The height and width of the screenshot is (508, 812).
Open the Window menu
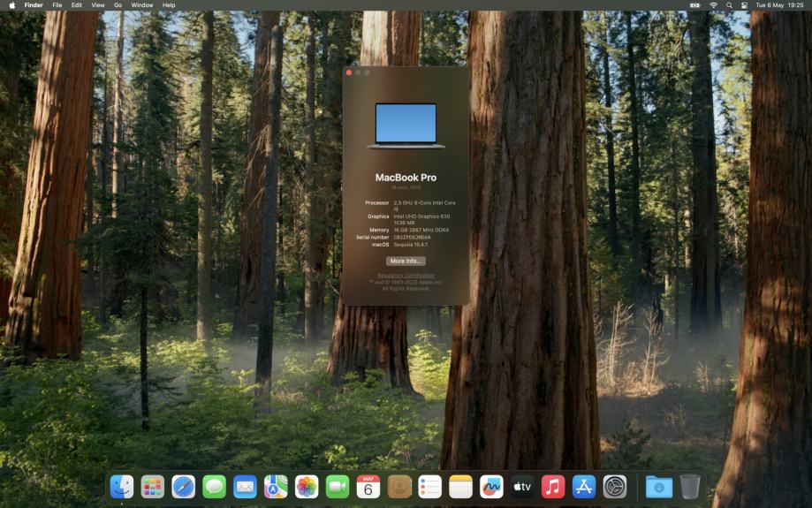[x=142, y=5]
